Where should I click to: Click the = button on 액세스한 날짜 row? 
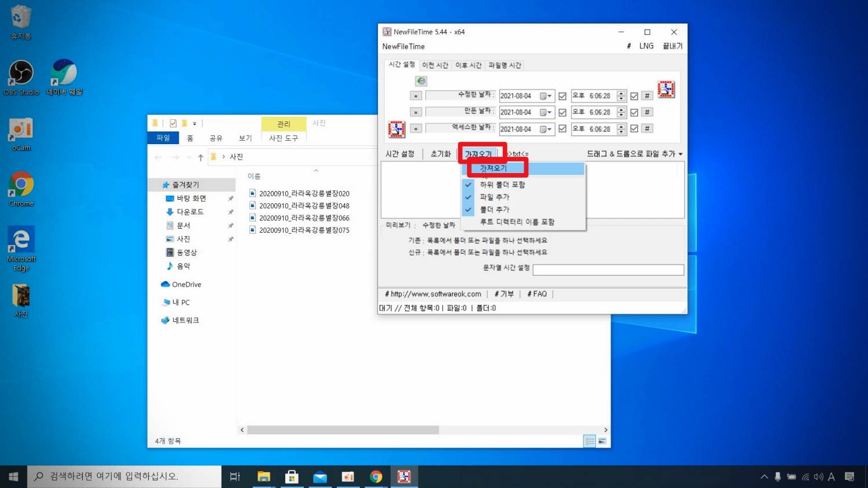coord(415,129)
